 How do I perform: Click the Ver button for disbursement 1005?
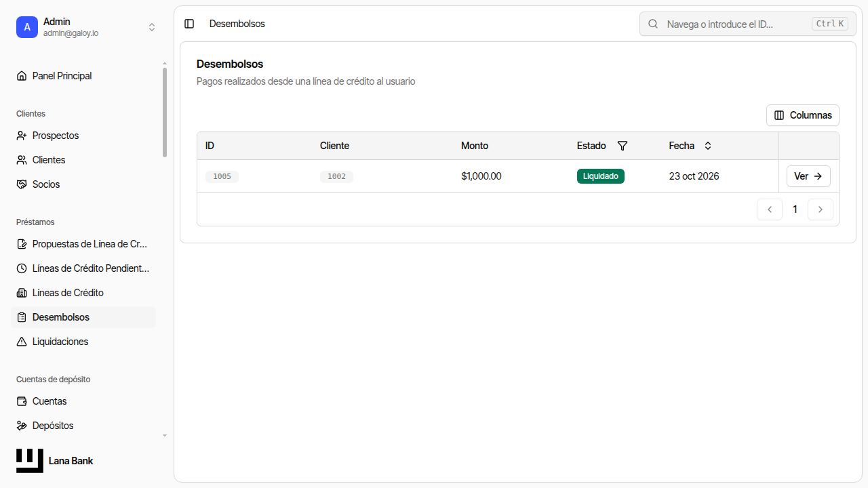click(x=808, y=176)
